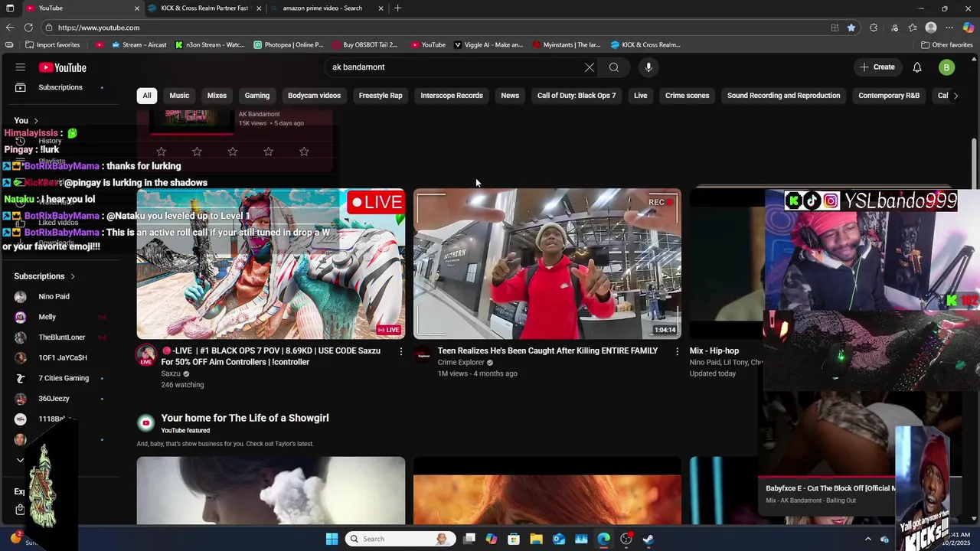Open options for Saxzu live video
Screen dimensions: 980x551
(x=400, y=351)
